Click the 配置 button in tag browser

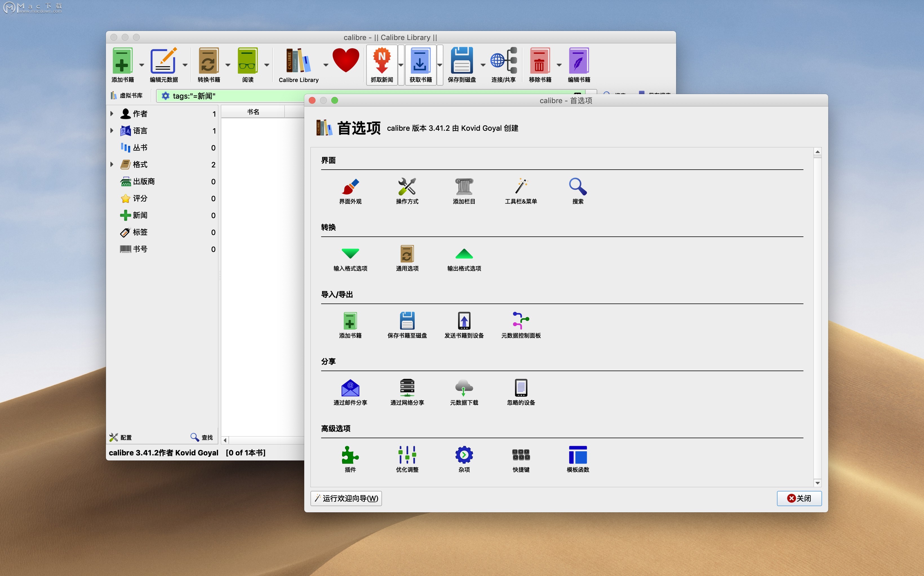click(120, 437)
